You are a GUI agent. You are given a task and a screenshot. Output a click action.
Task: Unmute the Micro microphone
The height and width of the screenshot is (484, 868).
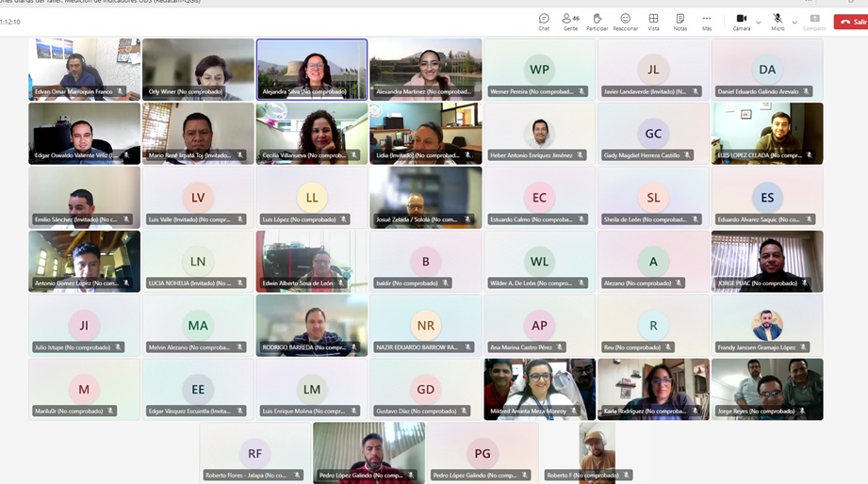[x=778, y=21]
